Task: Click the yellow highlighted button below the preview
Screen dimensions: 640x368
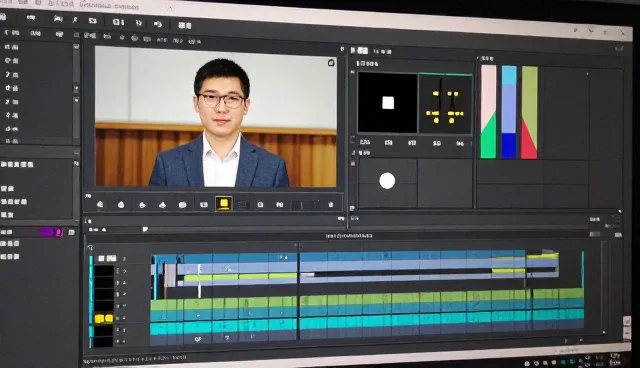Action: point(224,203)
